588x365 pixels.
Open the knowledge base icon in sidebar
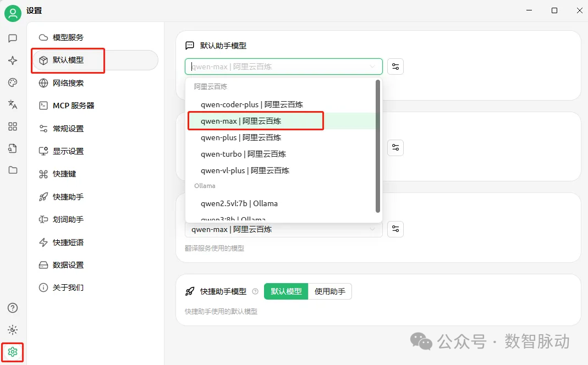click(x=12, y=148)
